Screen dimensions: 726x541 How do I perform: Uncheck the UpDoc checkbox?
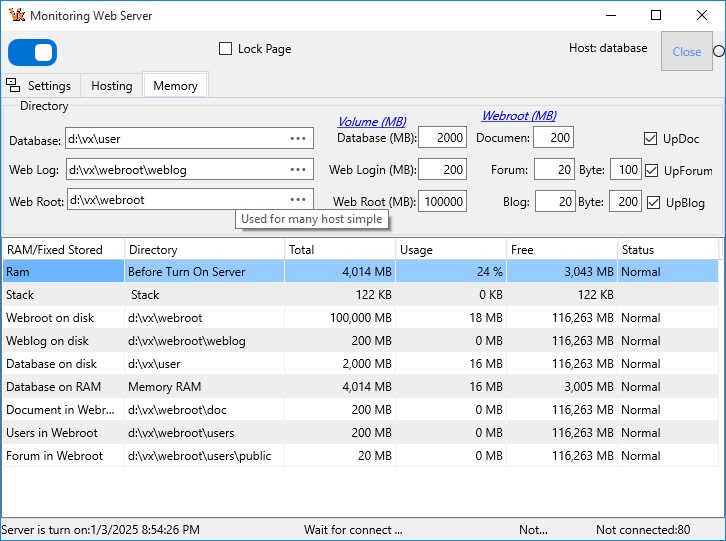[x=651, y=139]
